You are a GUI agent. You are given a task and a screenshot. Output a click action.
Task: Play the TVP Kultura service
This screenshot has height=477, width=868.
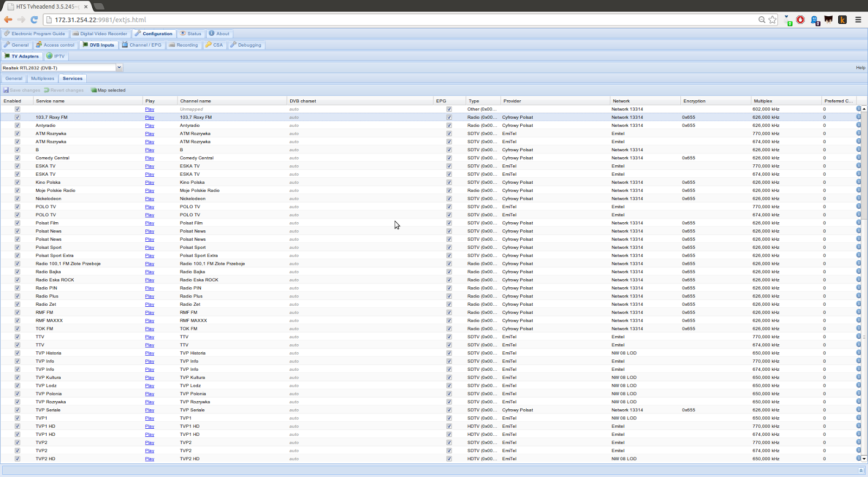(150, 377)
